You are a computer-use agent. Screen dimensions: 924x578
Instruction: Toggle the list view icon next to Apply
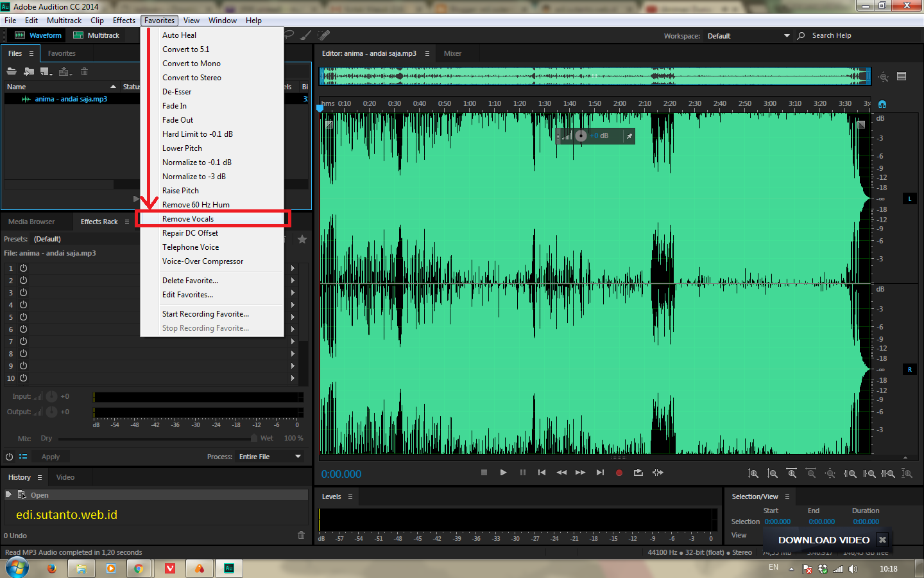tap(23, 457)
